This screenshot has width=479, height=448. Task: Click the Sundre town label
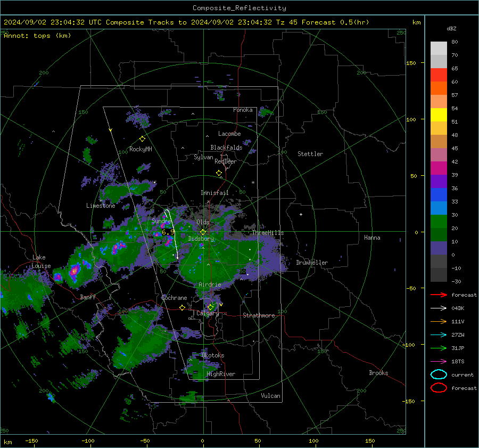[161, 221]
